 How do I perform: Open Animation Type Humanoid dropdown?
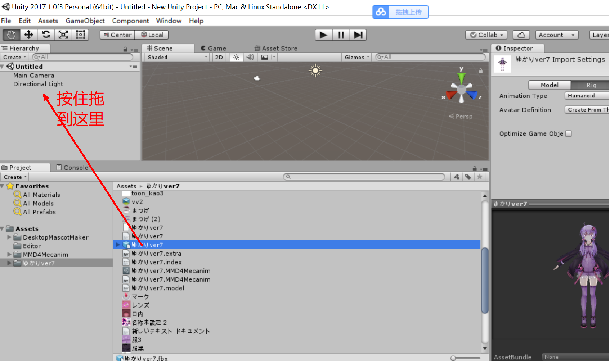coord(587,96)
